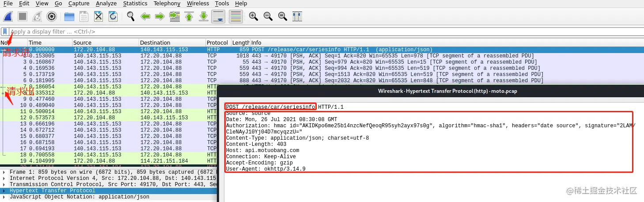This screenshot has width=644, height=202.
Task: Select packet 19 to 114.221.151.184
Action: [109, 161]
